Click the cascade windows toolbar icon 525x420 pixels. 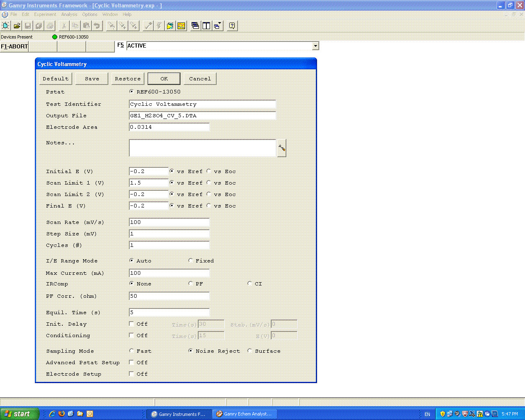tap(195, 26)
